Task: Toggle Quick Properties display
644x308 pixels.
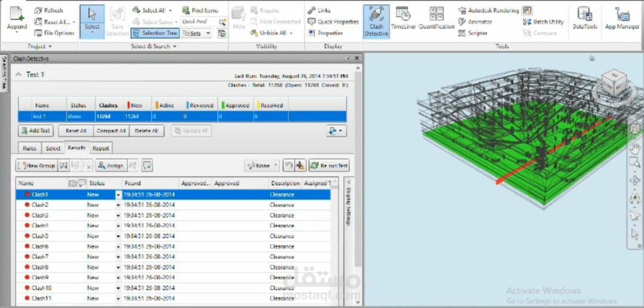Action: point(333,22)
